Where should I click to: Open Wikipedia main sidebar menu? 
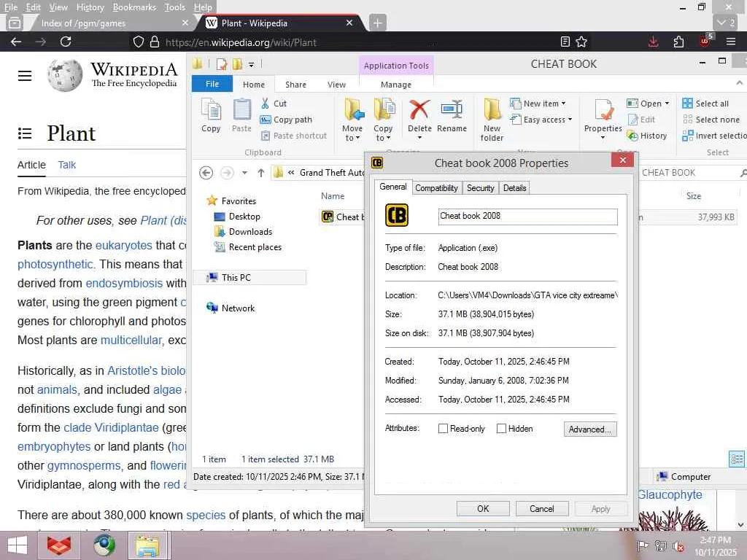(25, 76)
